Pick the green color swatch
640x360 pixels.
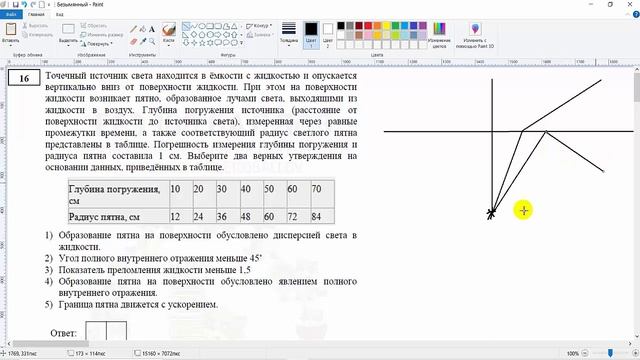396,26
